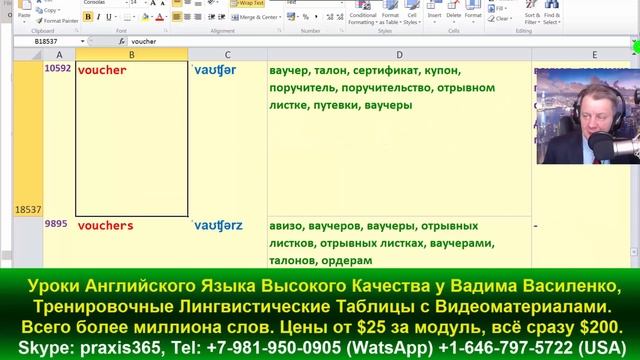The image size is (640, 360).
Task: Click the Select All corner triangle
Action: point(28,54)
